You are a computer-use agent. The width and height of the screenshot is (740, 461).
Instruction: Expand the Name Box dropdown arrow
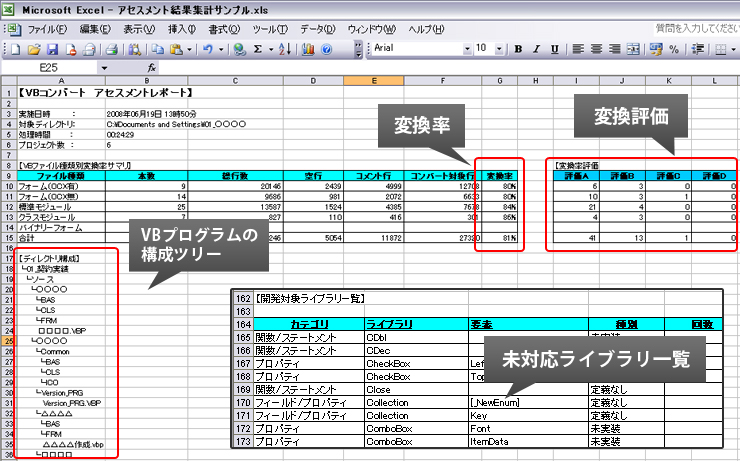pyautogui.click(x=105, y=67)
